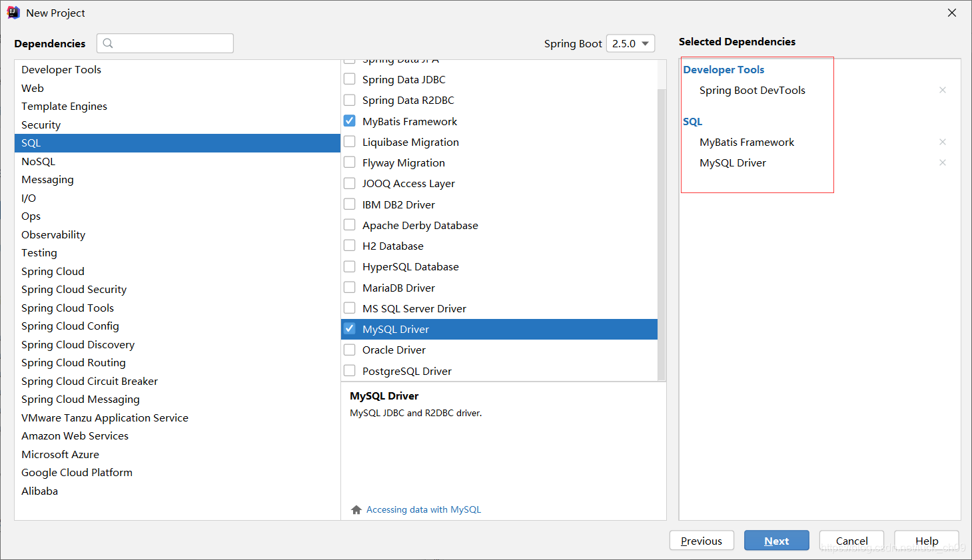Select the Web category
Viewport: 972px width, 560px height.
click(177, 88)
